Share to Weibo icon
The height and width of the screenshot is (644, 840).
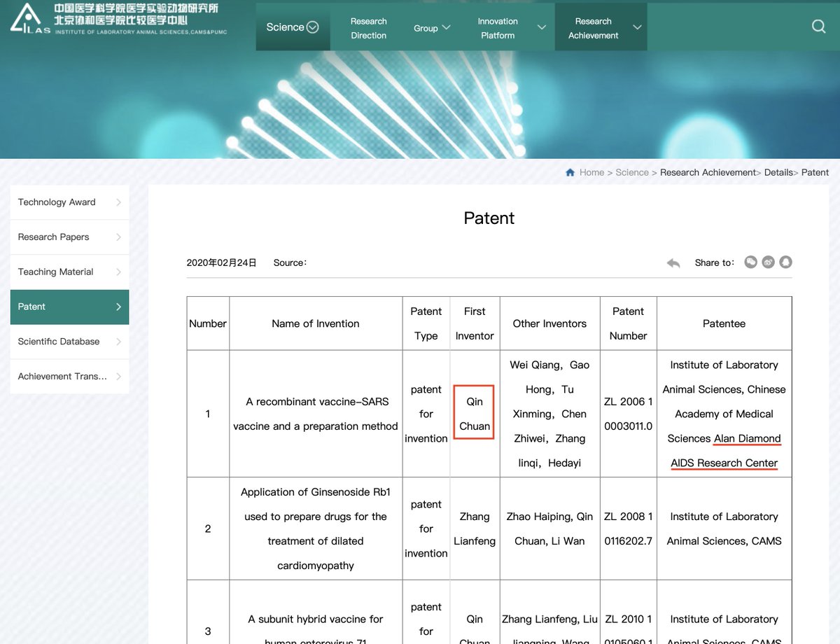point(769,262)
